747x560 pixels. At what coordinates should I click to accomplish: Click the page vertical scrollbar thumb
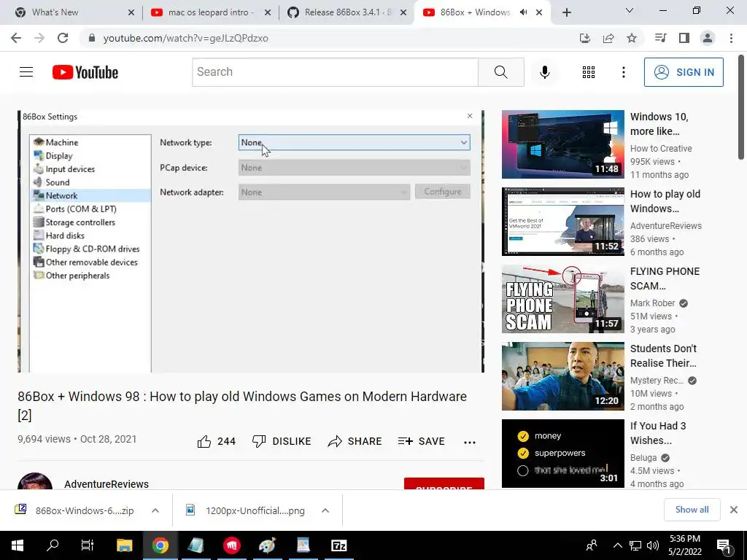coord(741,108)
